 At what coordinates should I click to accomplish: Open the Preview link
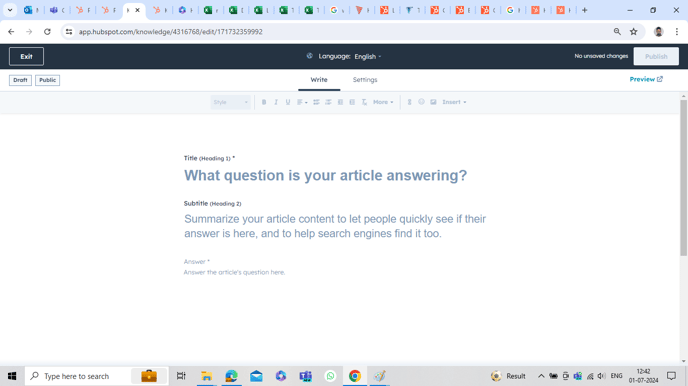(x=646, y=79)
